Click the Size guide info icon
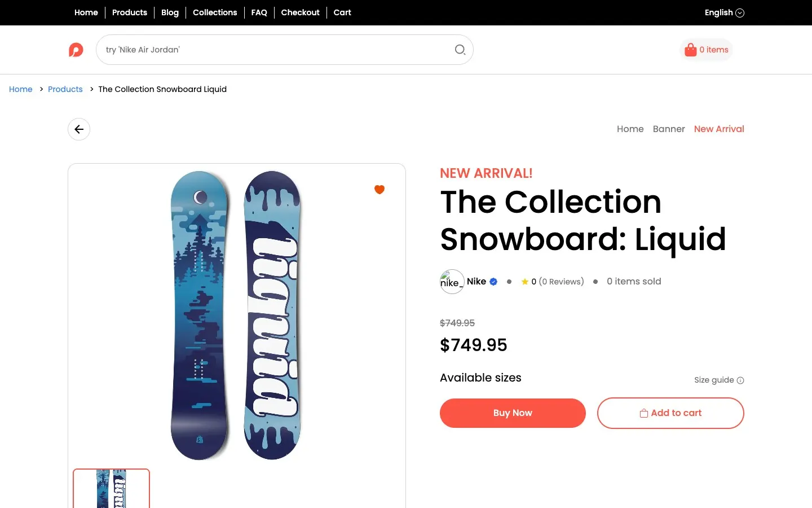Screen dimensions: 812x508 click(x=740, y=380)
